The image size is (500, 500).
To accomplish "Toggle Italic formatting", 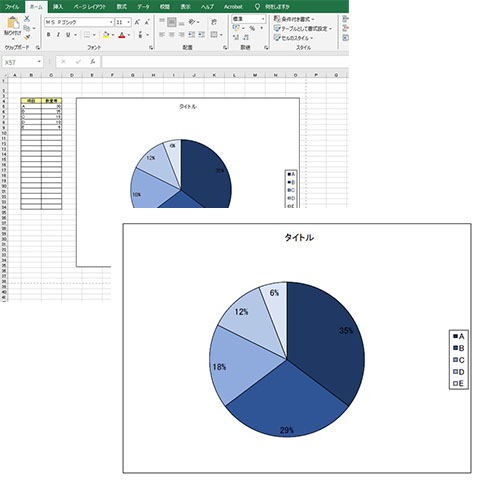I will coord(58,35).
